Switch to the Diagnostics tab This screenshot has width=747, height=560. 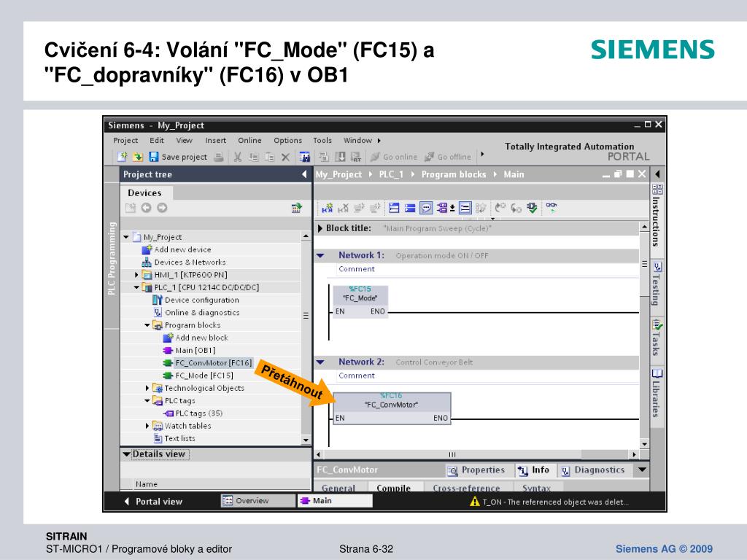[x=593, y=470]
